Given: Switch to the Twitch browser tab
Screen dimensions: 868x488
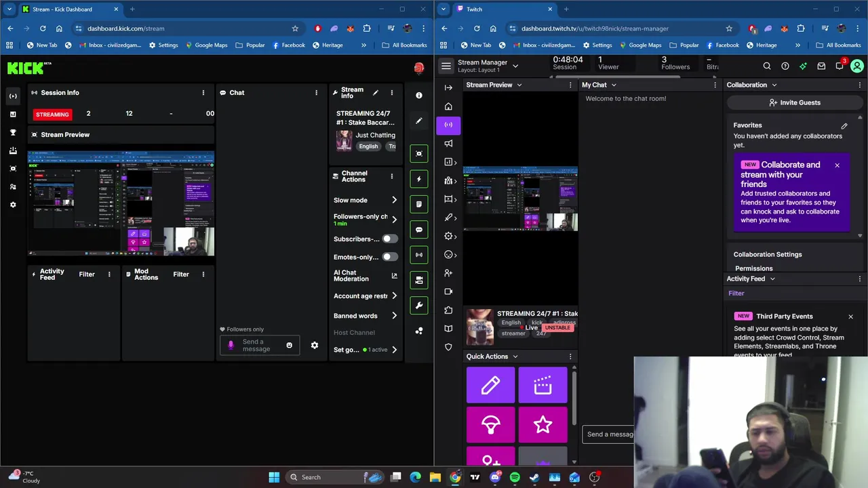Looking at the screenshot, I should click(x=503, y=9).
